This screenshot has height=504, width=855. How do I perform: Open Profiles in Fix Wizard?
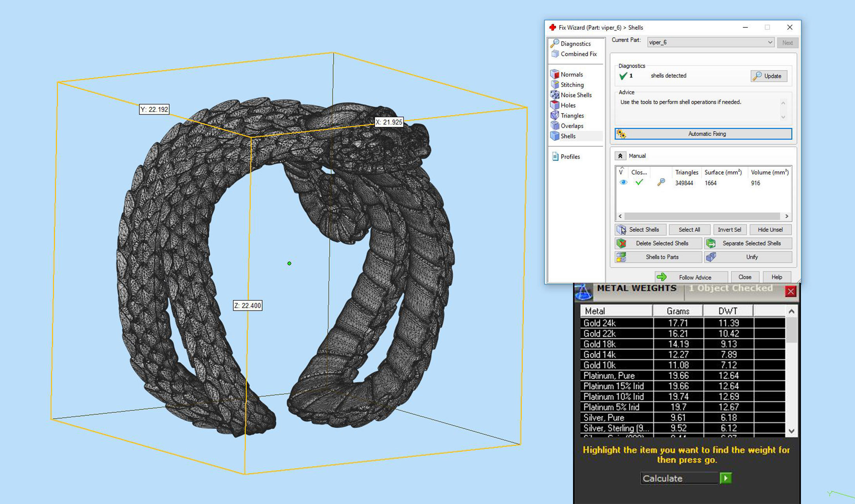pyautogui.click(x=566, y=157)
